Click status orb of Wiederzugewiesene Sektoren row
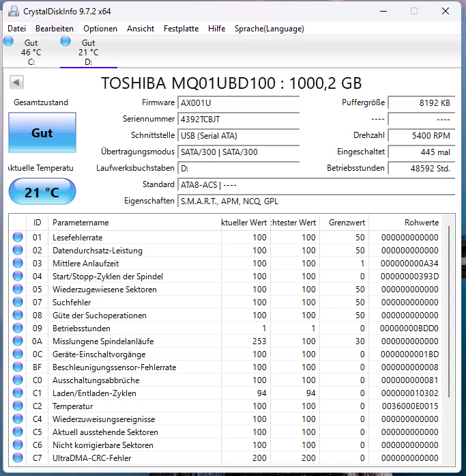 tap(18, 289)
